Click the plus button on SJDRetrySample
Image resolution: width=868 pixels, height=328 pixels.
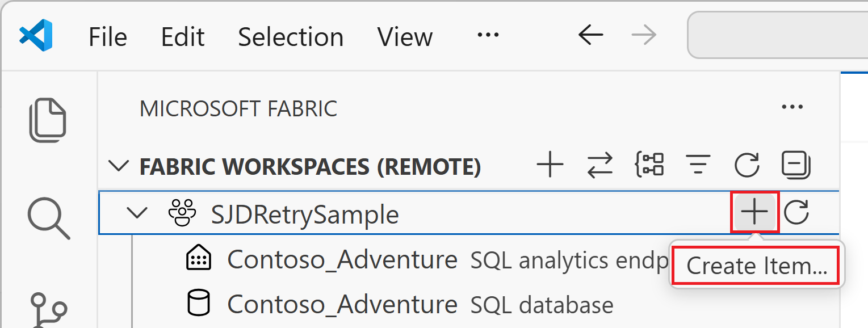click(754, 213)
